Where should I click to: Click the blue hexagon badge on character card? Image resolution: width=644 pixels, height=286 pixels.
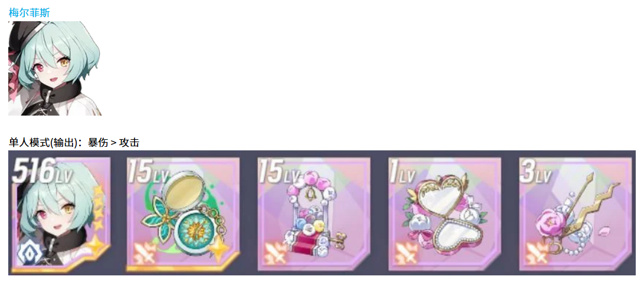(27, 253)
